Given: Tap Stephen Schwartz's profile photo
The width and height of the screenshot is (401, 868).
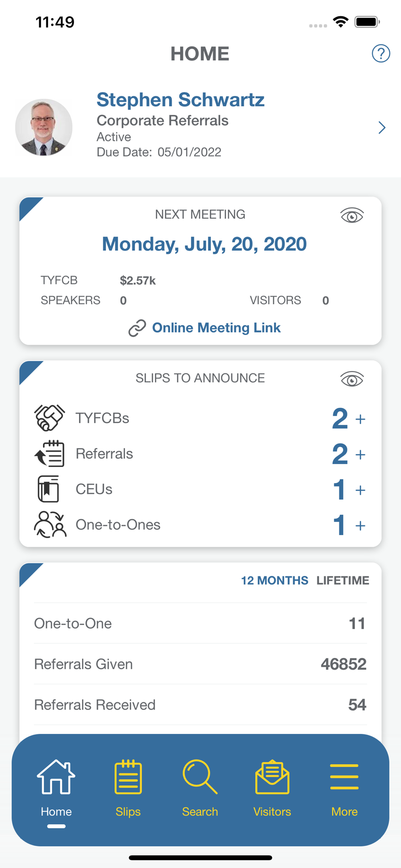Looking at the screenshot, I should pos(44,128).
